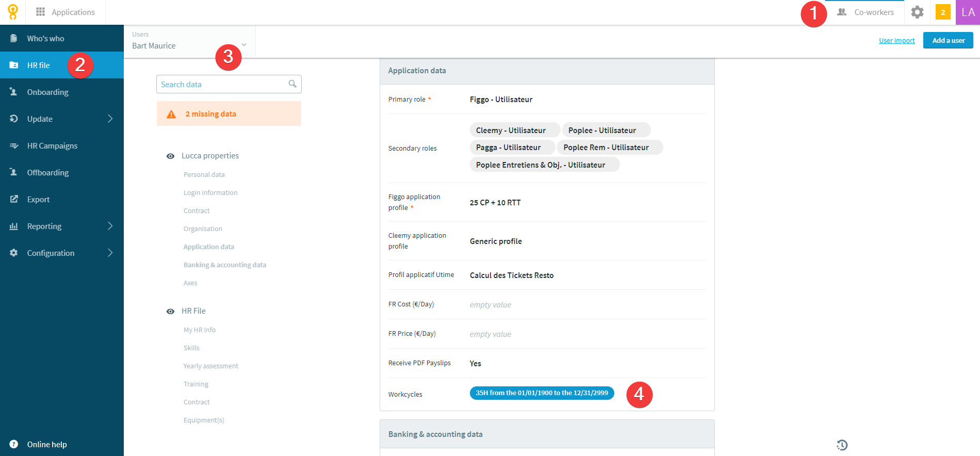Viewport: 980px width, 456px height.
Task: Jump to Equipment(s) section
Action: 204,420
